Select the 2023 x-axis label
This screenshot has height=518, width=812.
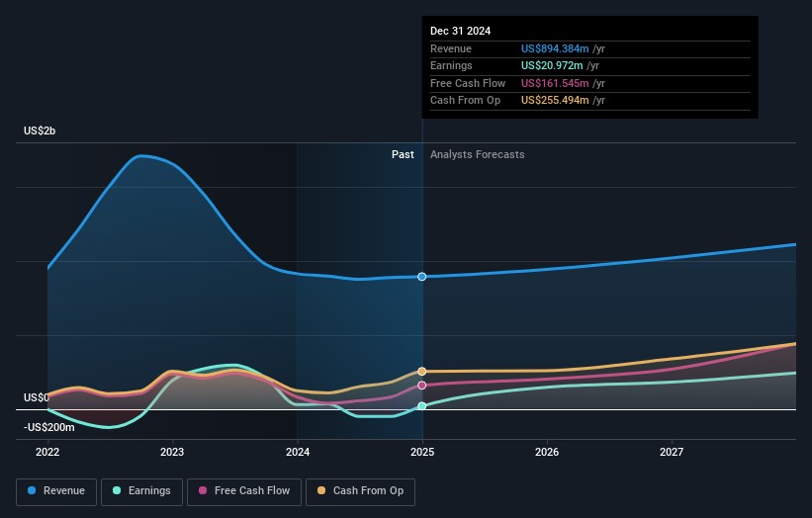(x=172, y=453)
